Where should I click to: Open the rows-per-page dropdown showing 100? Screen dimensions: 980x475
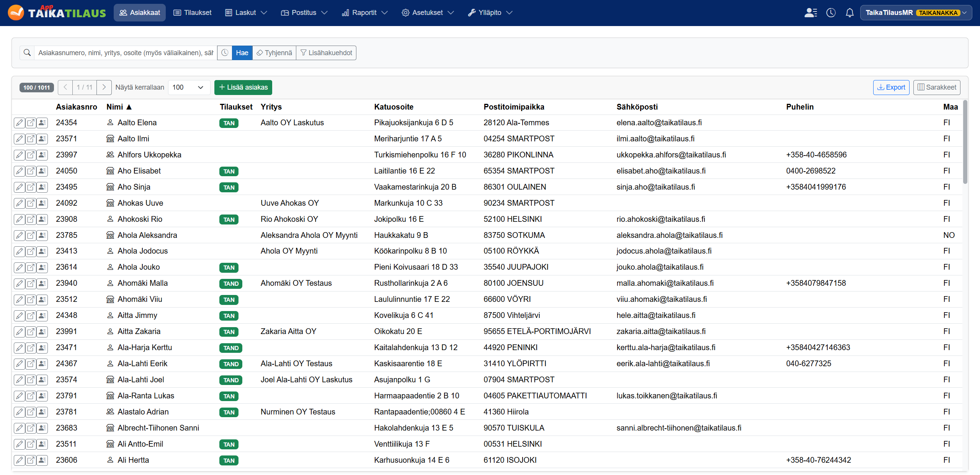(189, 87)
